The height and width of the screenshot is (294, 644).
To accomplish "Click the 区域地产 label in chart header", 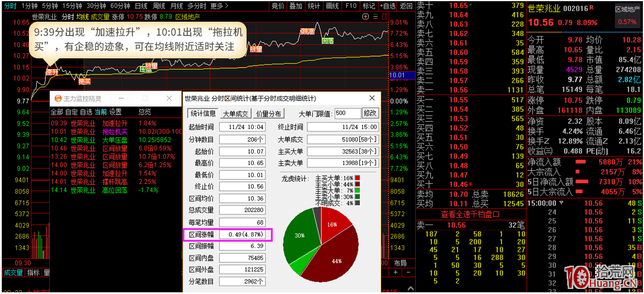I will 187,17.
